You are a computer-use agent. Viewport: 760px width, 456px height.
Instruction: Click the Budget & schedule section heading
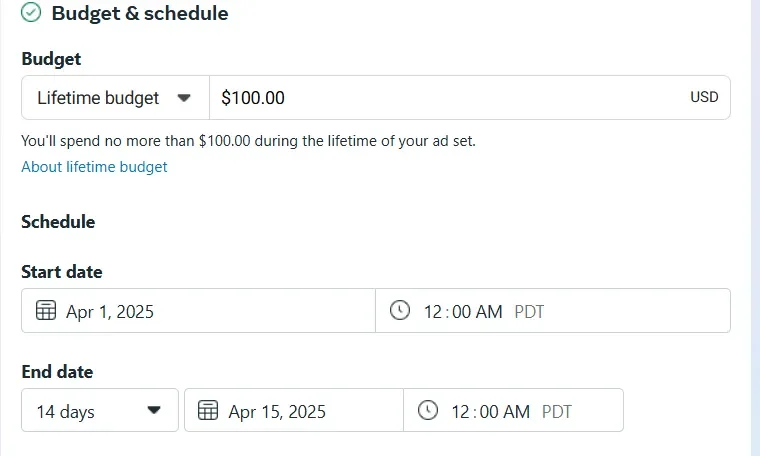point(140,13)
